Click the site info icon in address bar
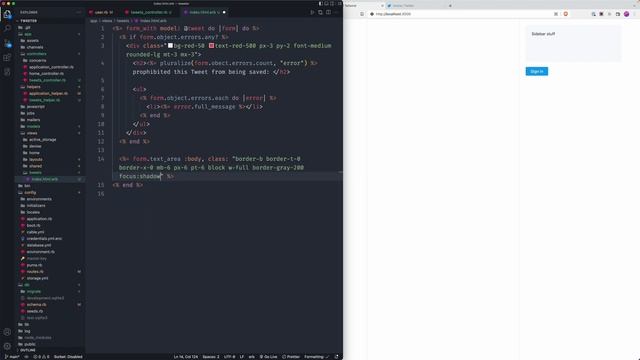This screenshot has height=360, width=640. pos(372,14)
